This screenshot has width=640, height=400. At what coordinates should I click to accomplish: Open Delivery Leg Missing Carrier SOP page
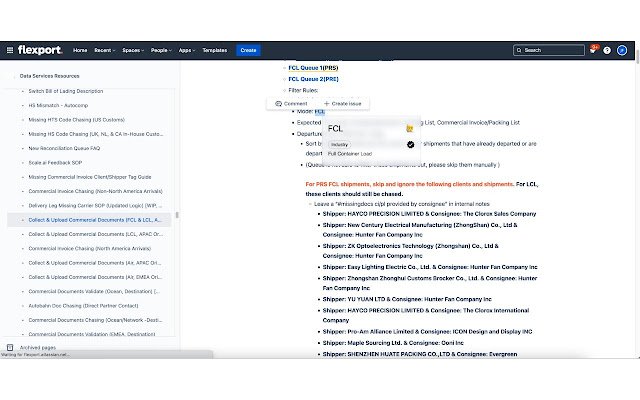pyautogui.click(x=95, y=205)
